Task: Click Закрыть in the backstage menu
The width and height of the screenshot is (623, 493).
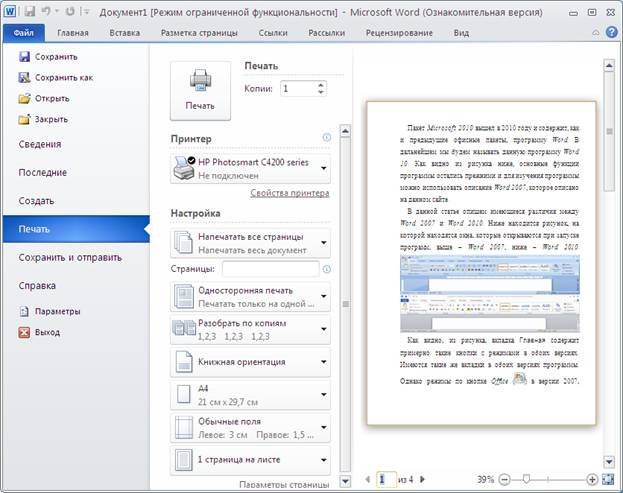Action: pos(51,119)
